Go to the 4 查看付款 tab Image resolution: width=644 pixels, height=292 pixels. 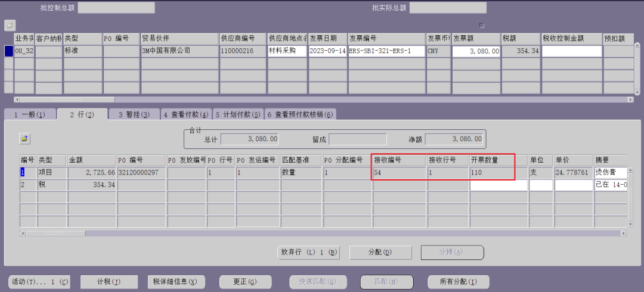pos(186,114)
